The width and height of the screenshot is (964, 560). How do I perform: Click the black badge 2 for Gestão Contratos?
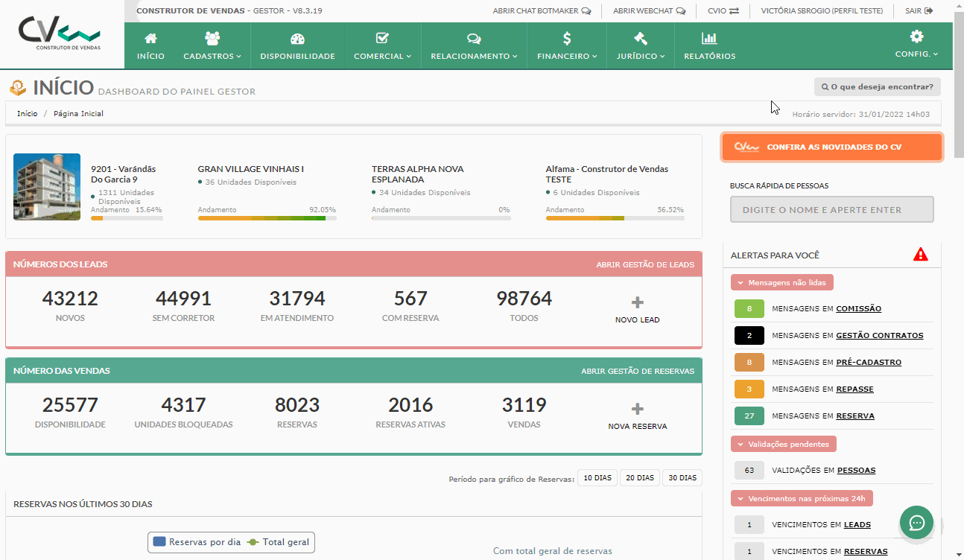pyautogui.click(x=749, y=335)
